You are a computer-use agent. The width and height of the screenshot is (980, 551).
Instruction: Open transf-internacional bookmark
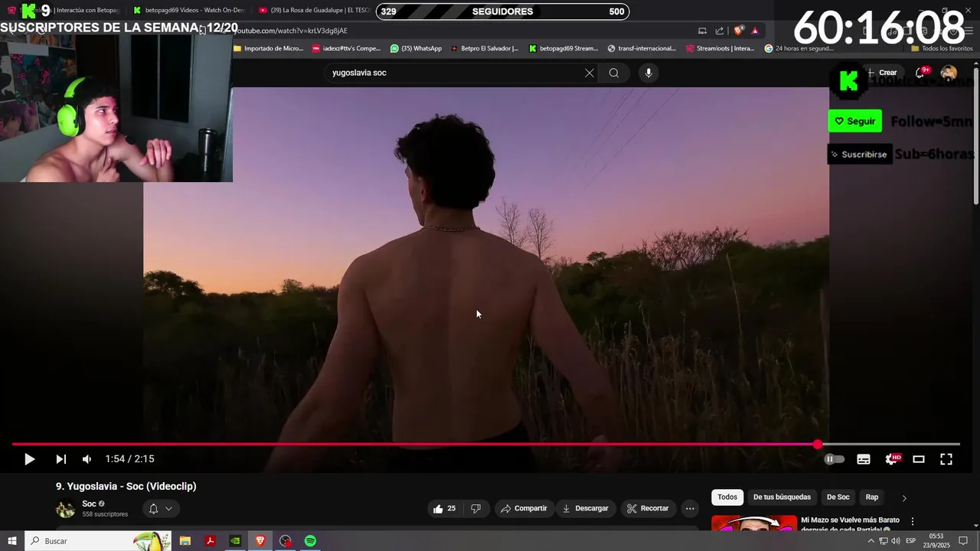(642, 48)
